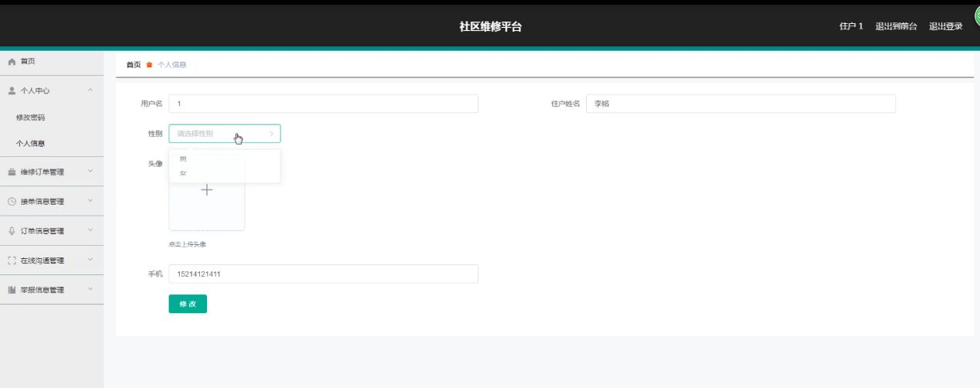Expand the 举报信息管理 chevron
The height and width of the screenshot is (388, 980).
pos(90,290)
